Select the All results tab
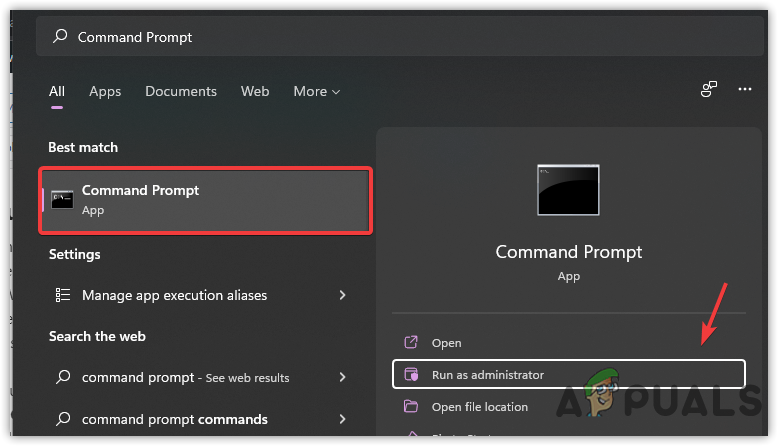The width and height of the screenshot is (778, 446). tap(57, 91)
